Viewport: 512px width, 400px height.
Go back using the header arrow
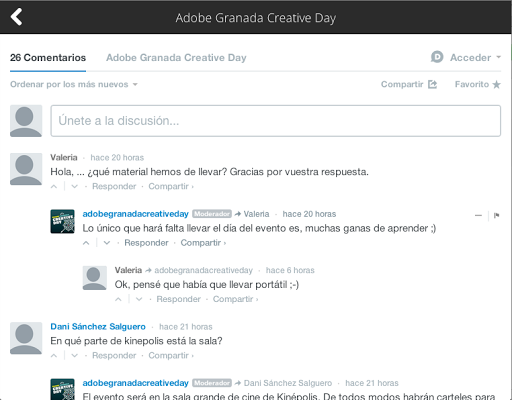16,17
